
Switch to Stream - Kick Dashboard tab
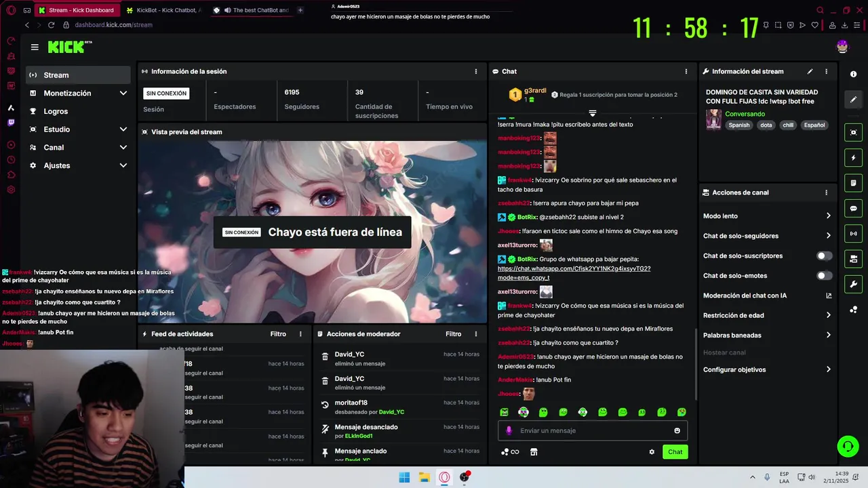[77, 10]
